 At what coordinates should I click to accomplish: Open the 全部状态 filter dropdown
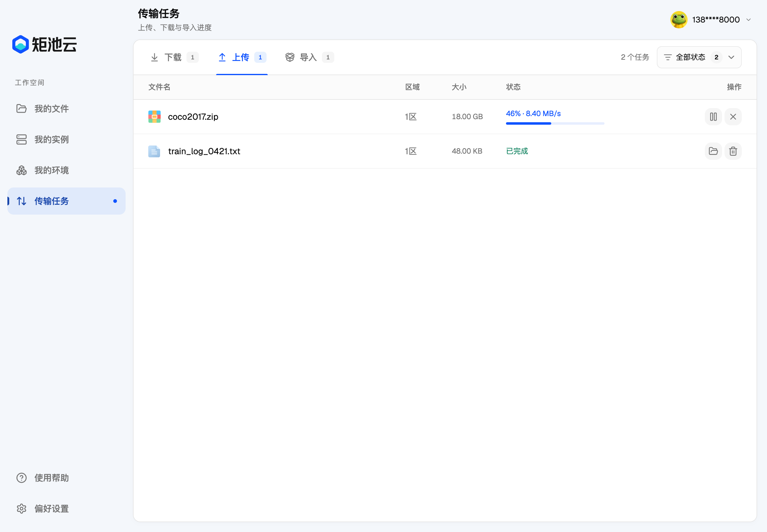699,57
